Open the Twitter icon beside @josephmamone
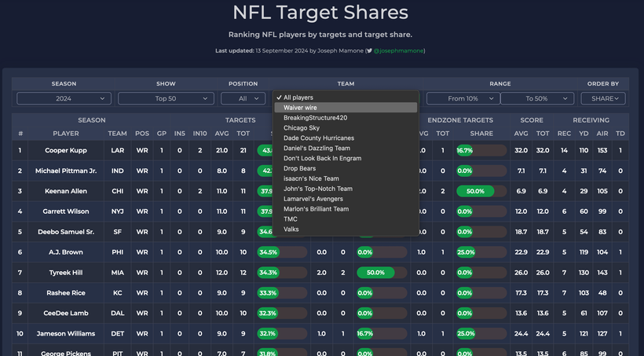The image size is (644, 356). (x=369, y=51)
